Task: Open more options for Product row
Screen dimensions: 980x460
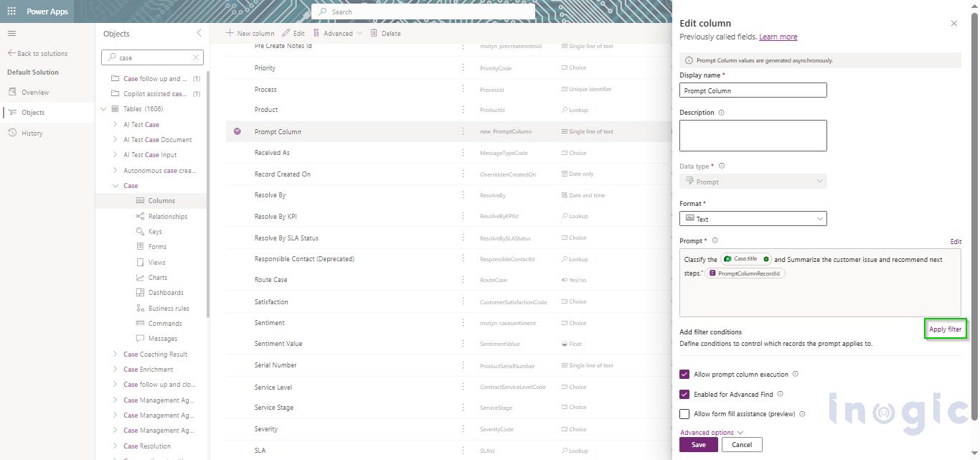Action: (463, 110)
